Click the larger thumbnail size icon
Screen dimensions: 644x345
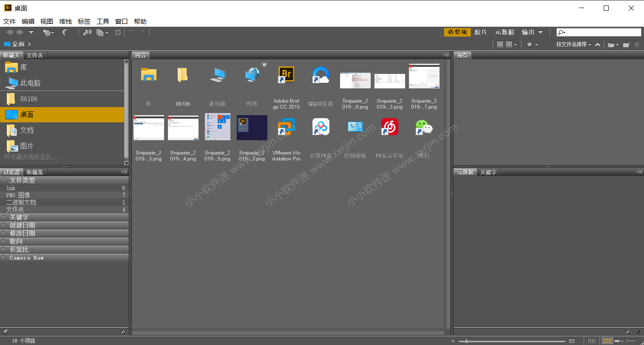(x=572, y=341)
